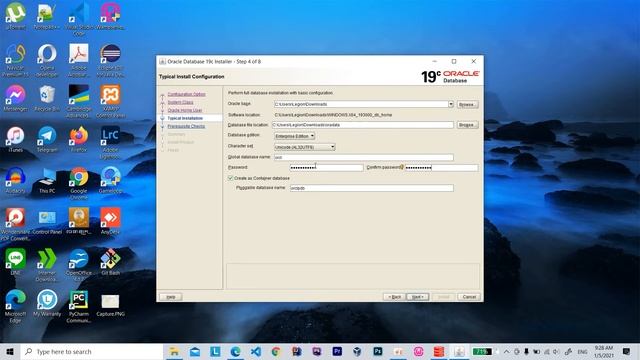Show hidden system tray icons
640x360 pixels.
pyautogui.click(x=507, y=351)
